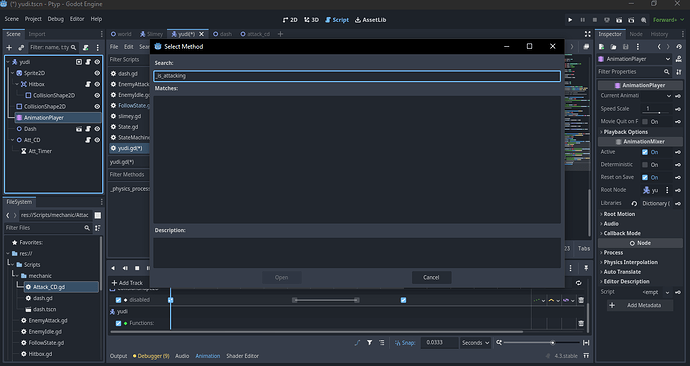Viewport: 690px width, 366px height.
Task: Open the AssetLib workspace
Action: click(371, 20)
